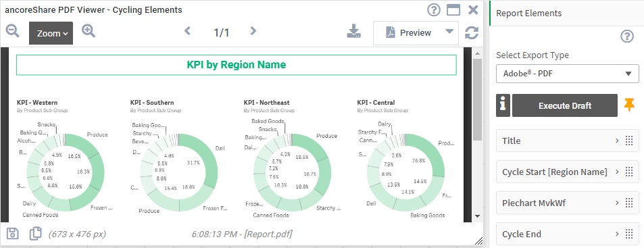Image resolution: width=644 pixels, height=248 pixels.
Task: Click the zoom out magnifier icon
Action: [13, 31]
